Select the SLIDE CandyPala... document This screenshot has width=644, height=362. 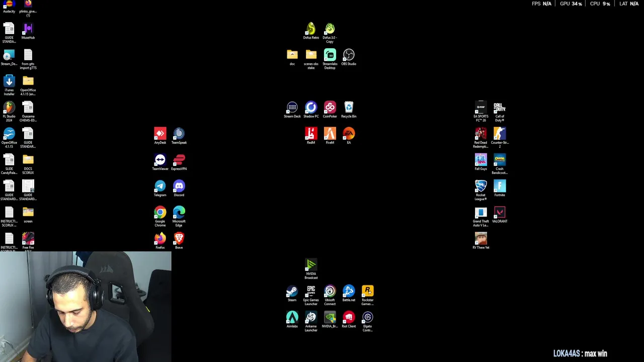(9, 164)
